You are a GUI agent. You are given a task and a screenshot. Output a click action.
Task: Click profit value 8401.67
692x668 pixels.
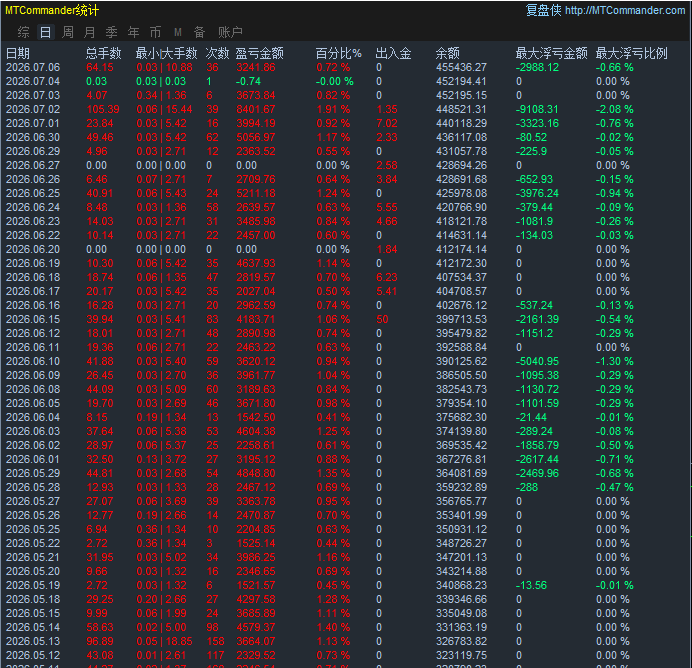[x=256, y=109]
